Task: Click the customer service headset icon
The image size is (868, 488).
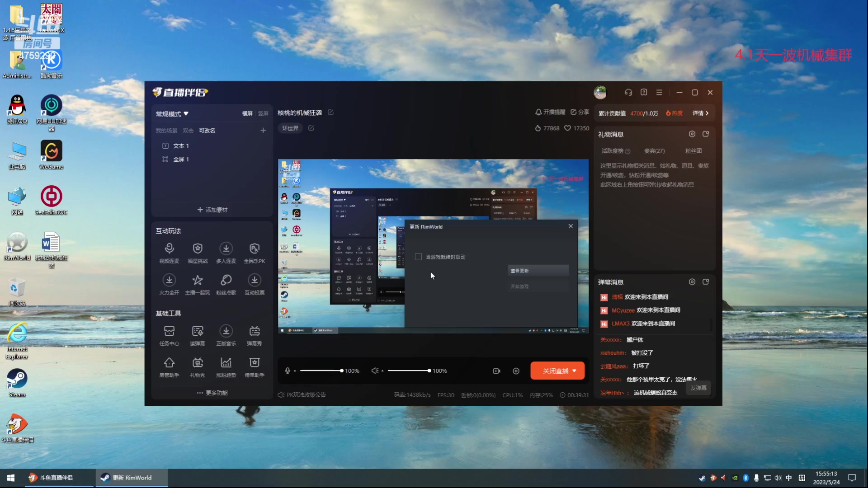Action: click(628, 92)
